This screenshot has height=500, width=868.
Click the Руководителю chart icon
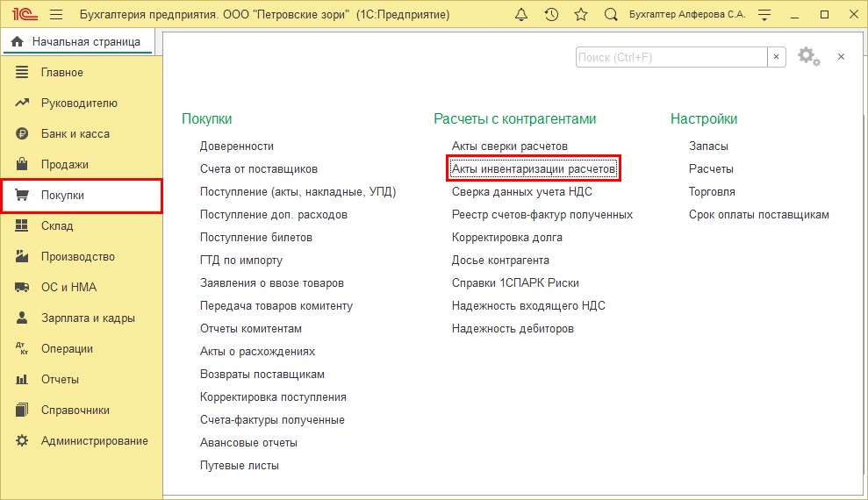coord(22,103)
